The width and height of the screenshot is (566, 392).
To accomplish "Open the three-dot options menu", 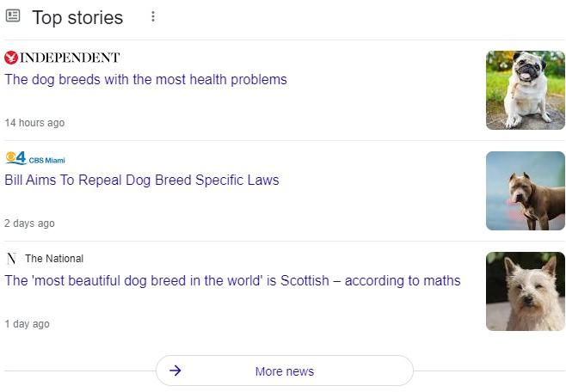I will click(x=153, y=16).
